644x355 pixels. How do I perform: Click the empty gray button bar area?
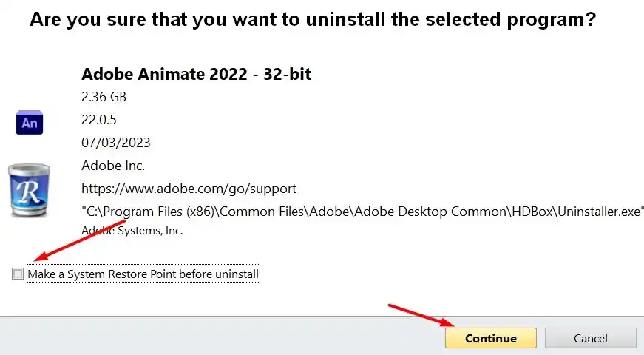coord(222,336)
